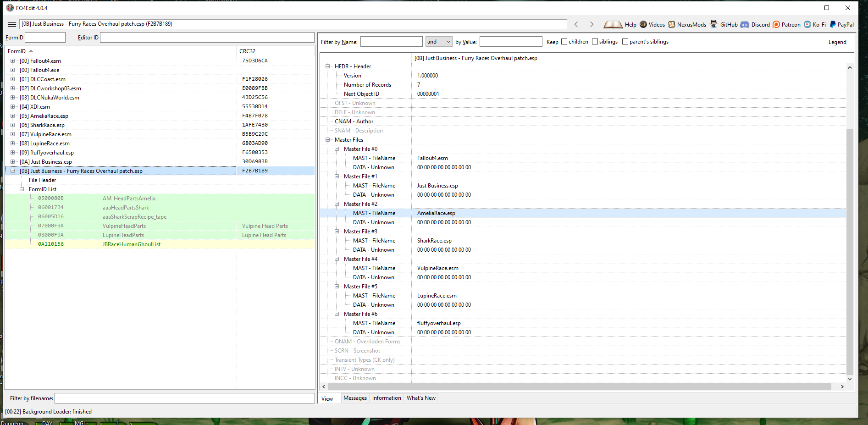The height and width of the screenshot is (425, 868).
Task: Expand the [07] VulpineRace.esm node
Action: pyautogui.click(x=12, y=134)
